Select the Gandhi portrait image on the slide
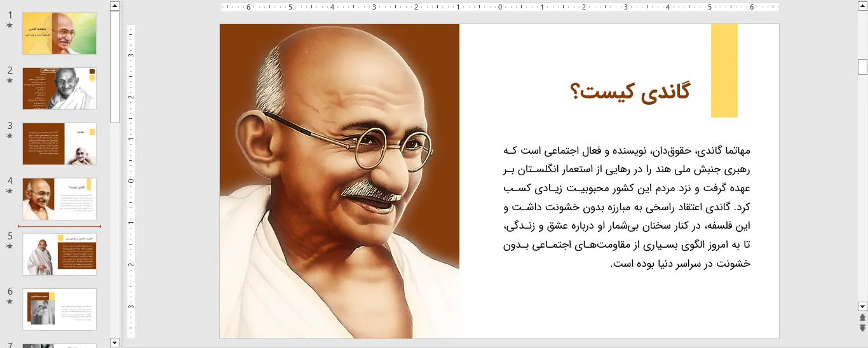Viewport: 868px width, 348px height. (339, 181)
